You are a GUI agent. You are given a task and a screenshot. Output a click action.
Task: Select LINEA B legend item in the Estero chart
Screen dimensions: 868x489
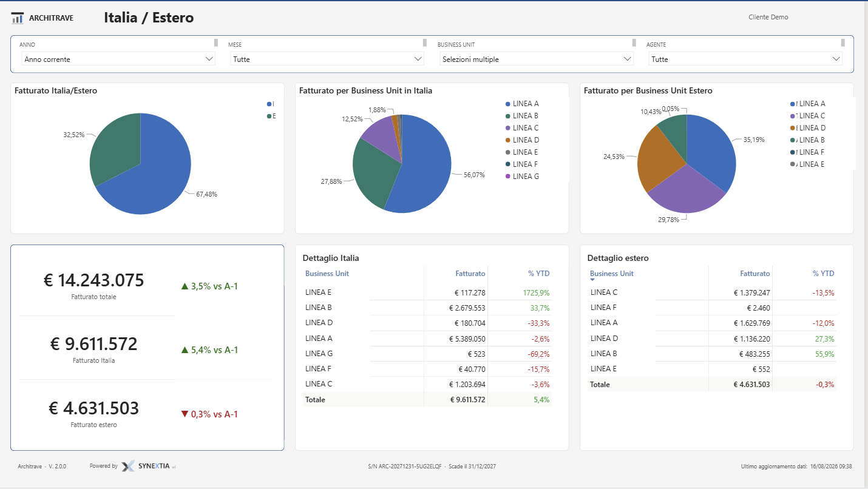[808, 140]
